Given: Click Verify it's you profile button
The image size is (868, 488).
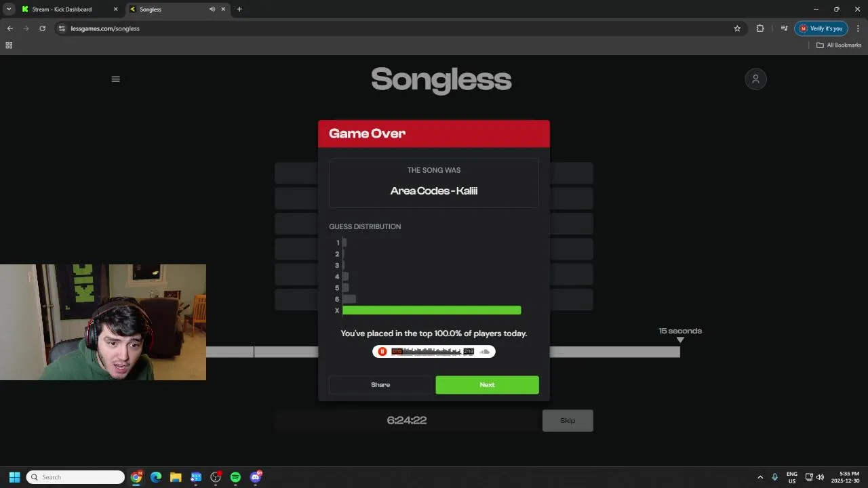Looking at the screenshot, I should (821, 28).
